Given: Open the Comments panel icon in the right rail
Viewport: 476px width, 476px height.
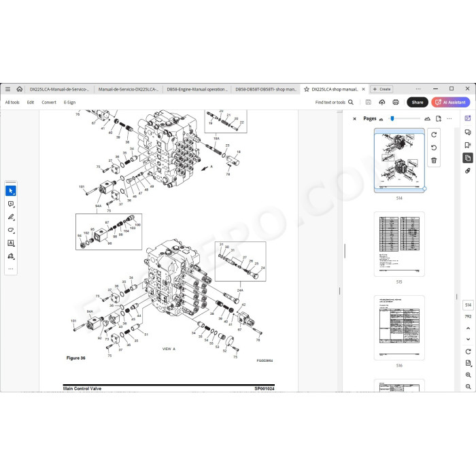Looking at the screenshot, I should [x=468, y=132].
